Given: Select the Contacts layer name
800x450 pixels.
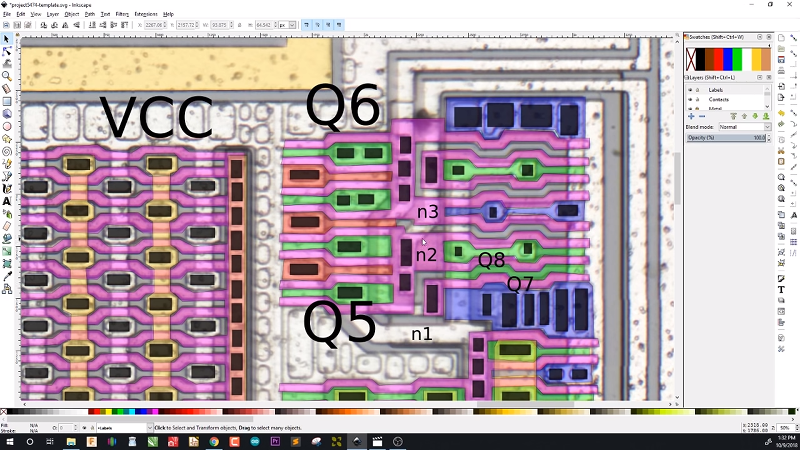Looking at the screenshot, I should point(717,101).
